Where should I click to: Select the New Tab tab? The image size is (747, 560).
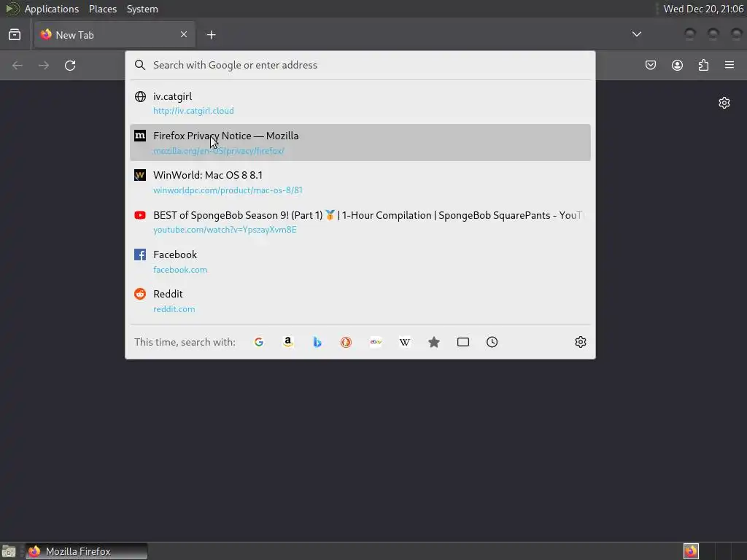coord(115,35)
